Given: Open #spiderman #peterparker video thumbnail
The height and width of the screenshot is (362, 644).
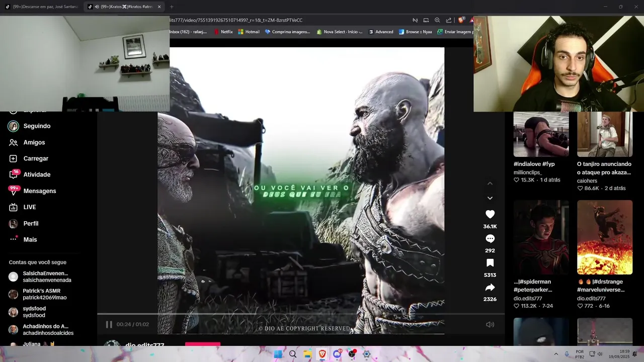Looking at the screenshot, I should pos(541,237).
